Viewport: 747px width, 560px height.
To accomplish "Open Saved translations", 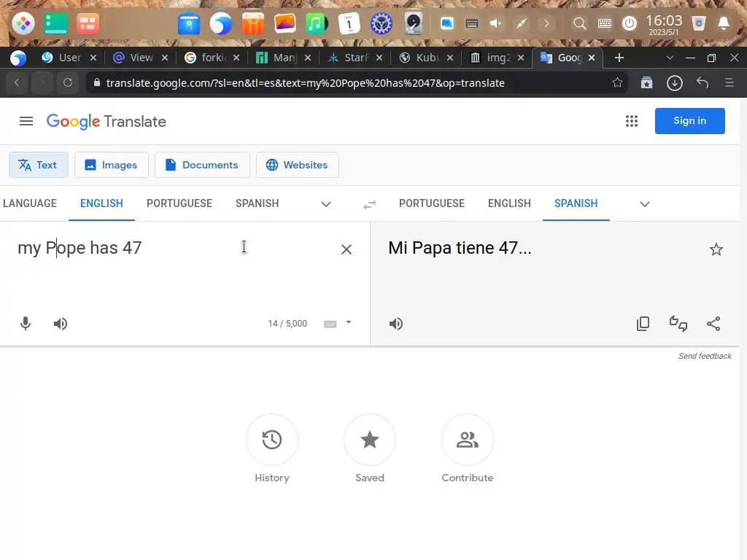I will point(370,440).
